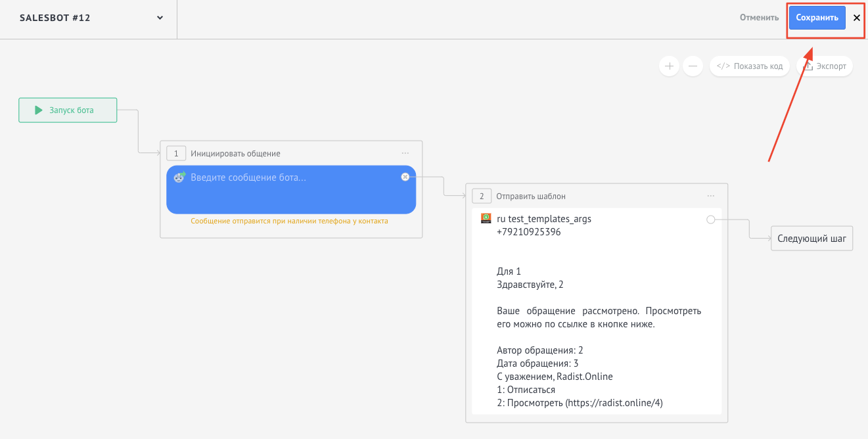
Task: Select the step number 2 badge
Action: pos(482,196)
